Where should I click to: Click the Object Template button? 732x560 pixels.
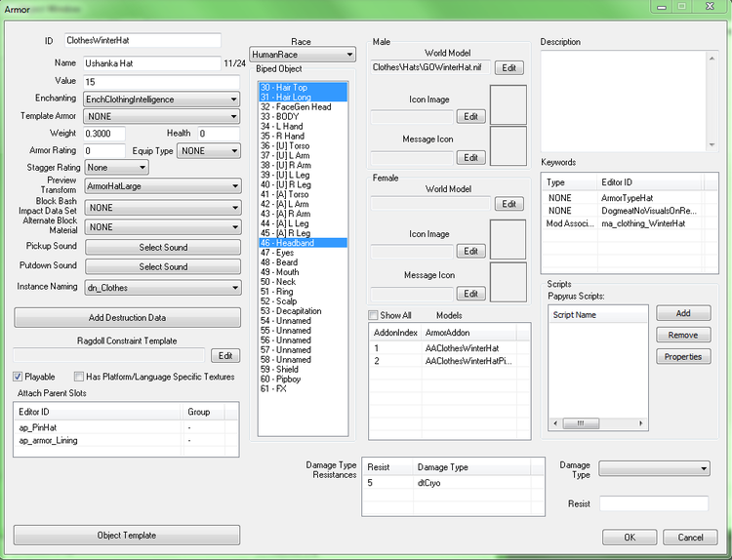[127, 535]
